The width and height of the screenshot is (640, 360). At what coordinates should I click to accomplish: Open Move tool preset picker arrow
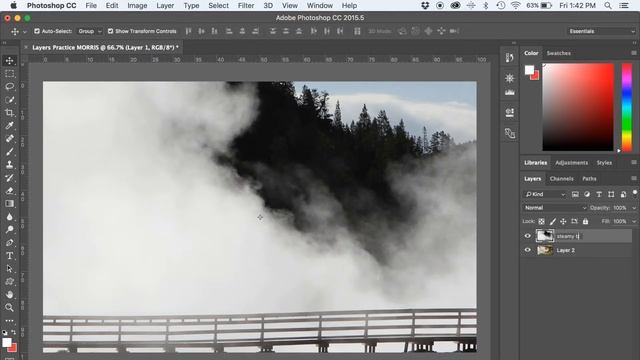[24, 31]
